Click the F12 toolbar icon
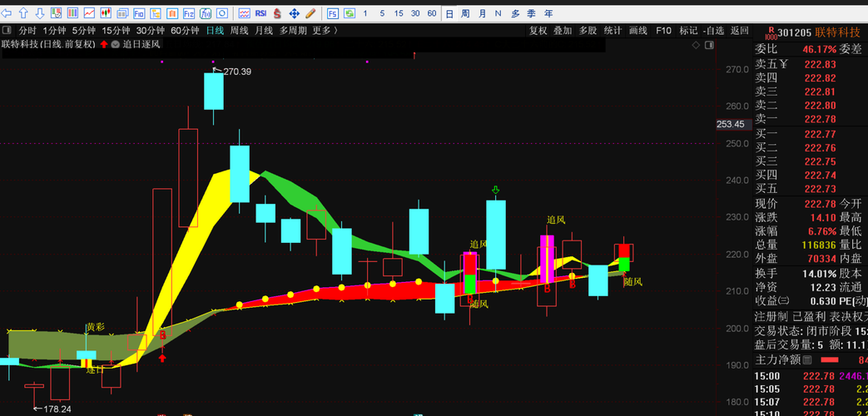868x416 pixels. [189, 12]
